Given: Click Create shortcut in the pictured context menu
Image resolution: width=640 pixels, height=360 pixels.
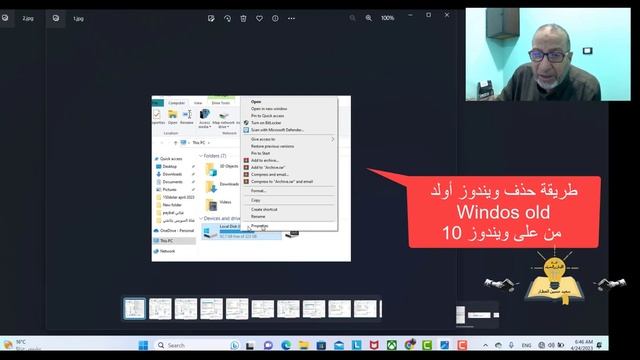Looking at the screenshot, I should tap(264, 209).
